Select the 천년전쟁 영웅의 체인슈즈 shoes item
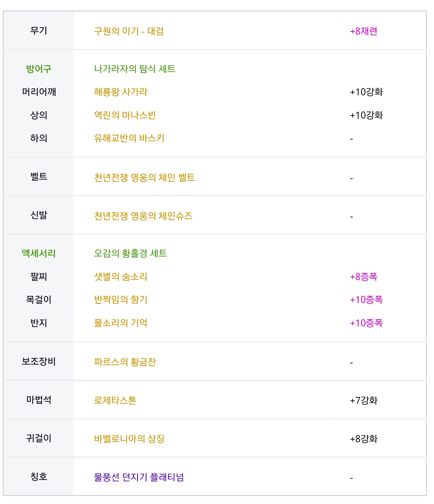Image resolution: width=434 pixels, height=504 pixels. click(143, 216)
